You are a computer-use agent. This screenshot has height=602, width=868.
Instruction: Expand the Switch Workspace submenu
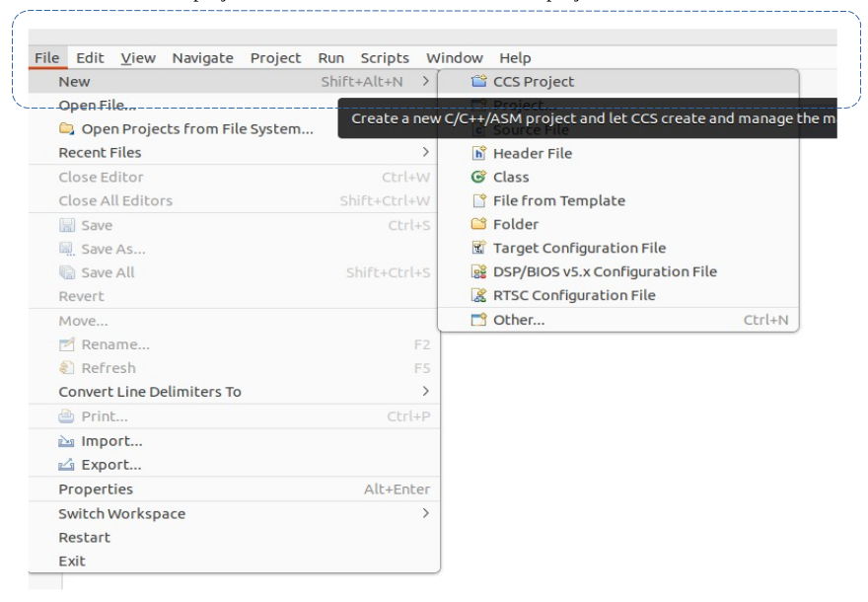coord(425,513)
